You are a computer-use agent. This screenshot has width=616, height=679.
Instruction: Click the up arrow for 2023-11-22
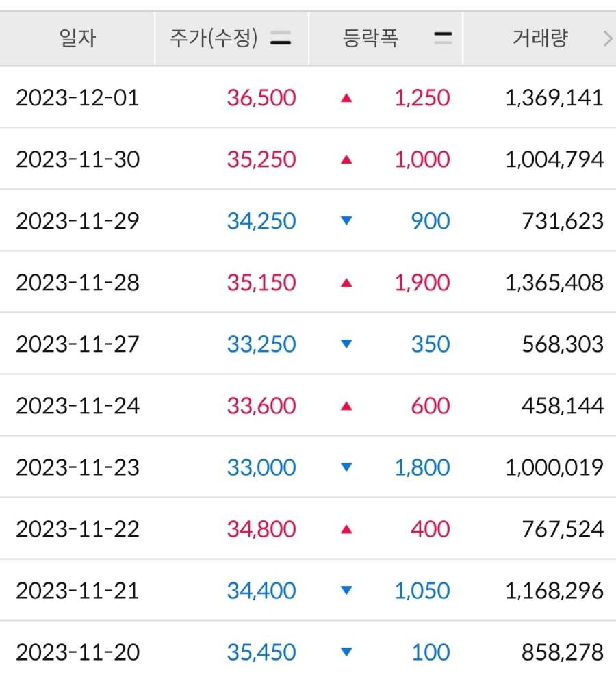(346, 529)
